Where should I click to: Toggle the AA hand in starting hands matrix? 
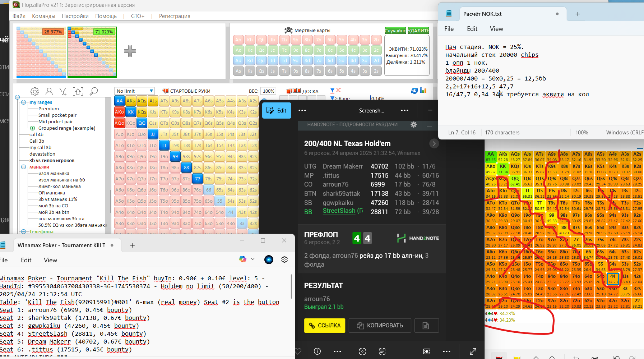(x=120, y=101)
